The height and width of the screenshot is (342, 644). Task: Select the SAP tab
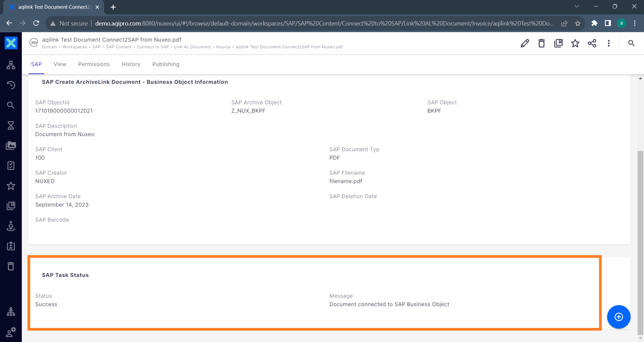pos(37,64)
